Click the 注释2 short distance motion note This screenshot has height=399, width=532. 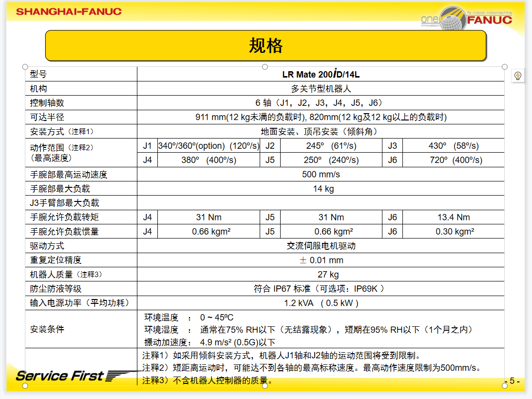point(311,368)
